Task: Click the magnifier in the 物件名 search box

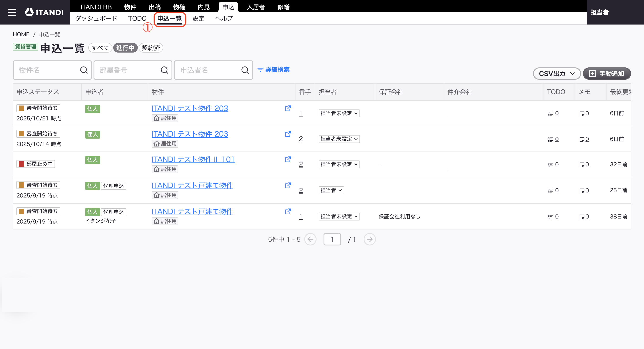Action: pyautogui.click(x=84, y=70)
